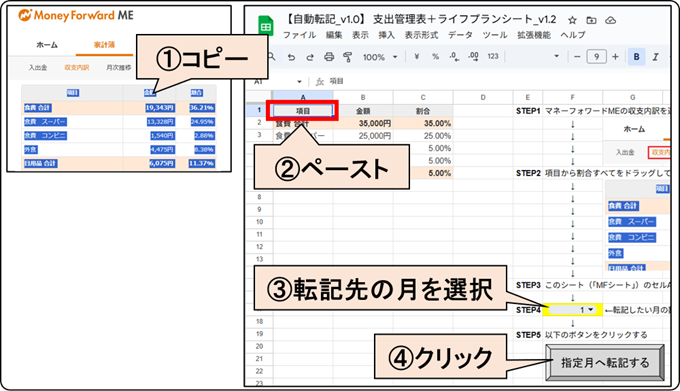The image size is (680, 391).
Task: Decrease decimal places
Action: tap(454, 56)
